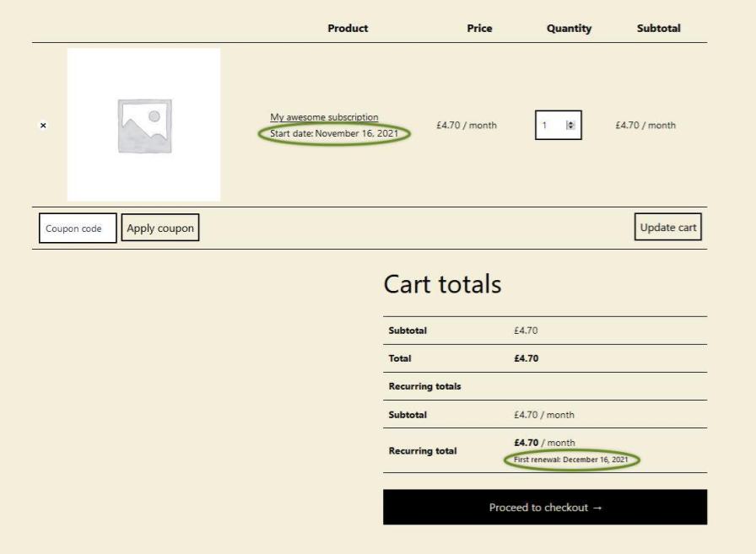Click the bold Total label
Viewport: 756px width, 554px height.
[400, 358]
